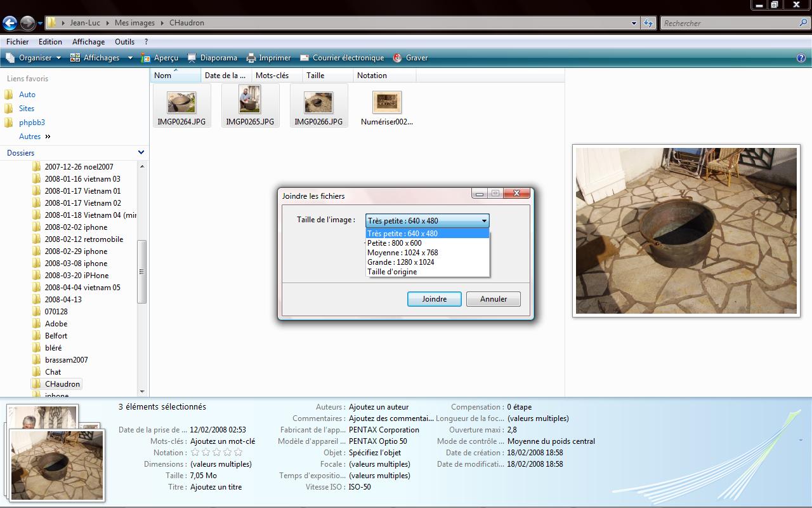Click the Annuler button
The height and width of the screenshot is (508, 812).
tap(494, 299)
